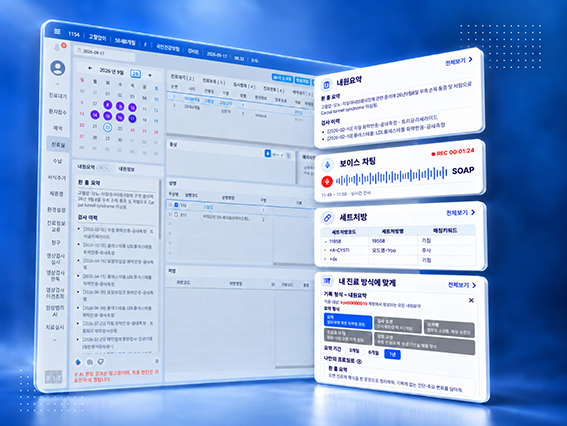Click the colorful diamond AI icon below summary
Viewport: 567px width, 426px height.
[78, 362]
